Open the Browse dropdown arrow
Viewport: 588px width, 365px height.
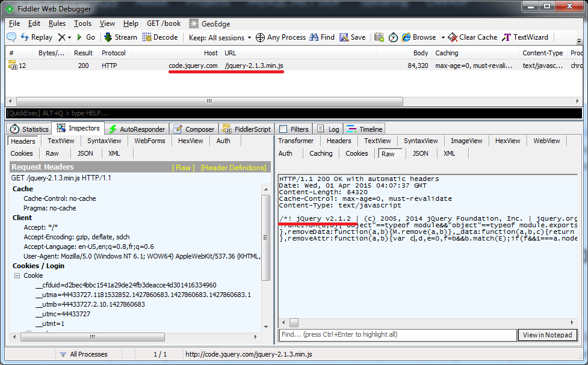443,37
